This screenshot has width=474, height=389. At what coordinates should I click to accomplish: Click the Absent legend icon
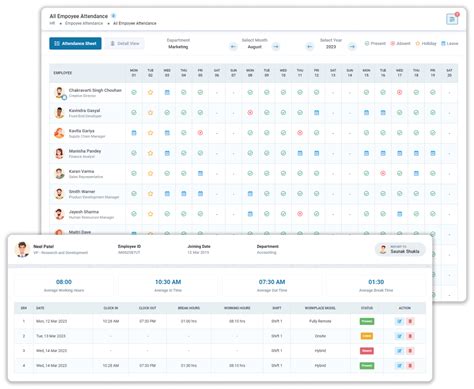pos(393,43)
